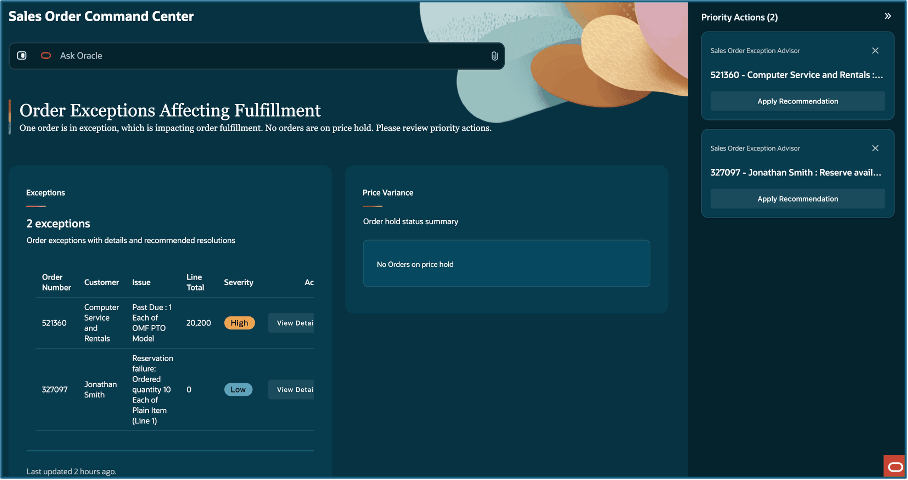908x480 pixels.
Task: Click the Customer column header
Action: click(101, 283)
